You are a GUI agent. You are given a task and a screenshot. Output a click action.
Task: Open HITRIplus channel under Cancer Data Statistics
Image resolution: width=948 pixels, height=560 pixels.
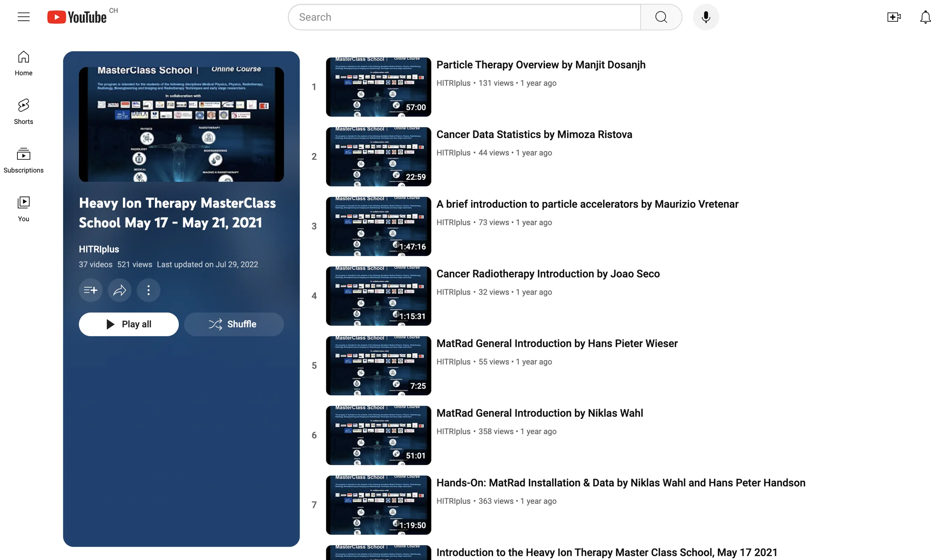[453, 153]
